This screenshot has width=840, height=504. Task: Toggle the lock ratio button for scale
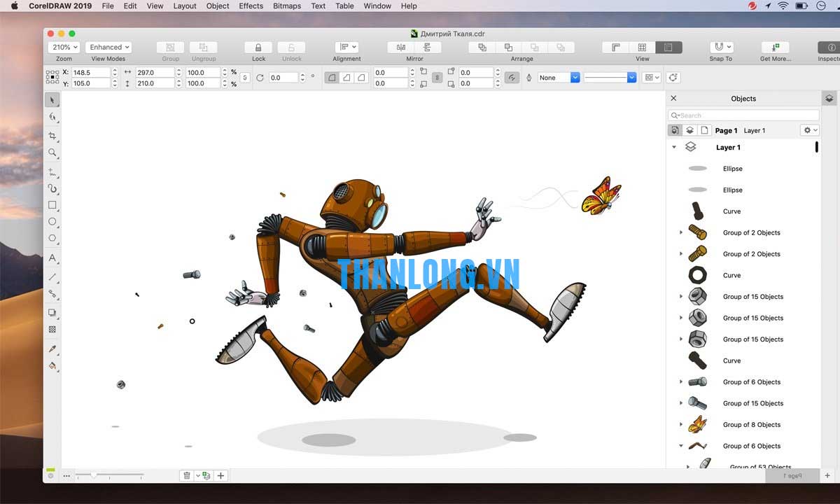tap(244, 78)
